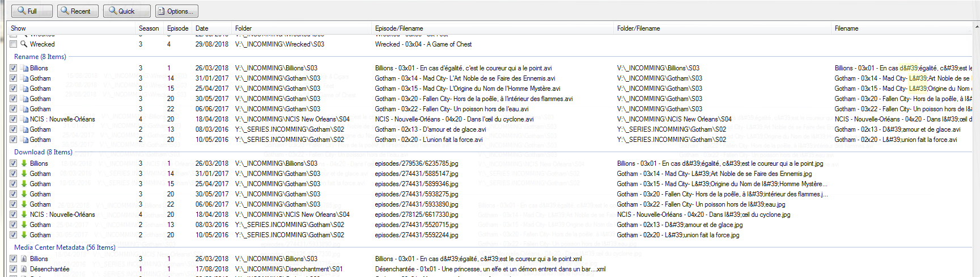Select the Download (8 Items) group header
The image size is (980, 277).
[43, 152]
